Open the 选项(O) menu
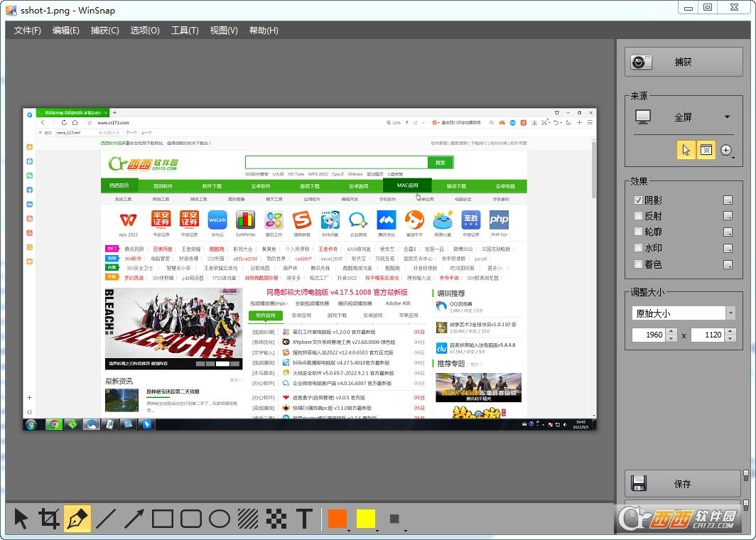 pyautogui.click(x=145, y=31)
